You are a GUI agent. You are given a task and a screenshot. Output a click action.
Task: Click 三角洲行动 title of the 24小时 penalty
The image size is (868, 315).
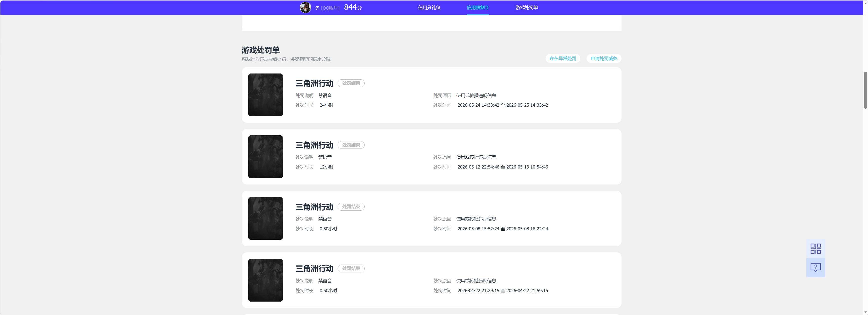[314, 83]
